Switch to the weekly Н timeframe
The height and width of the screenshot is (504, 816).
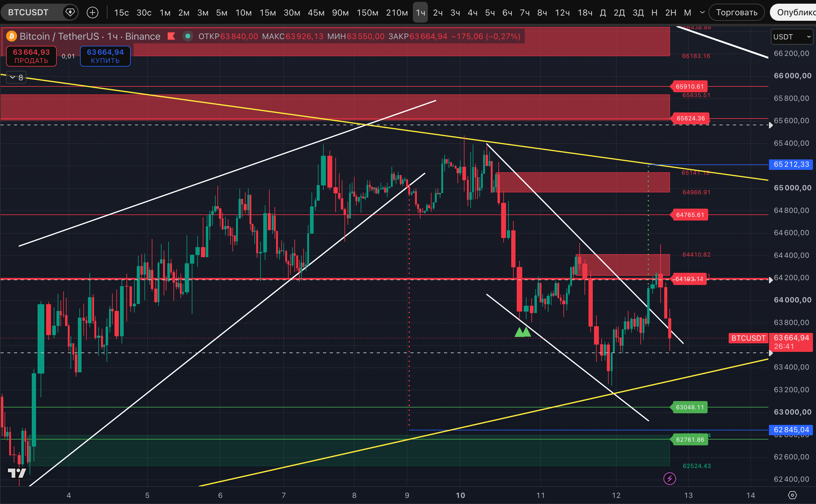tap(654, 13)
